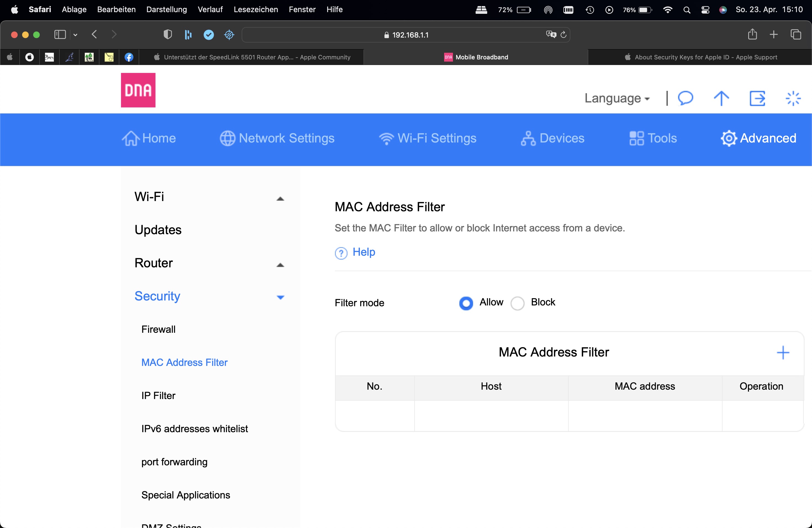This screenshot has height=528, width=812.
Task: Select the Block filter mode radio button
Action: click(x=517, y=303)
